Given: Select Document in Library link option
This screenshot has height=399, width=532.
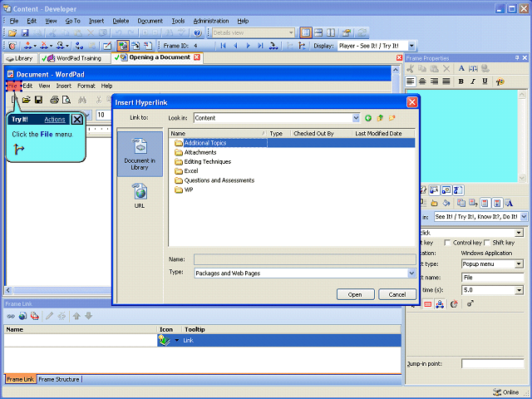Looking at the screenshot, I should click(140, 154).
